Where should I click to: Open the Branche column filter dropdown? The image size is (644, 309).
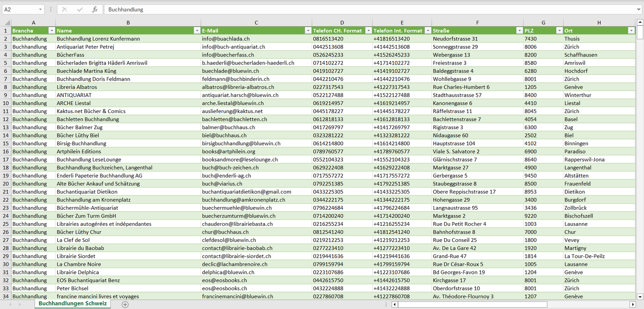click(x=51, y=31)
